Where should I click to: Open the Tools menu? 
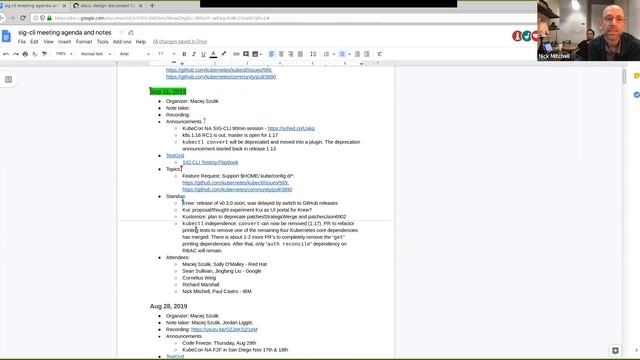tap(102, 42)
